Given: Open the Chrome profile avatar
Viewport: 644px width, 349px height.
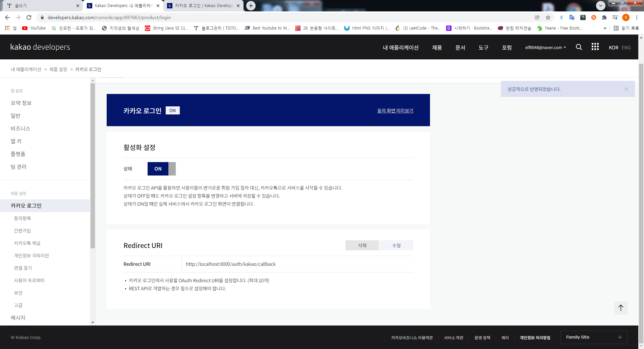Looking at the screenshot, I should (626, 17).
